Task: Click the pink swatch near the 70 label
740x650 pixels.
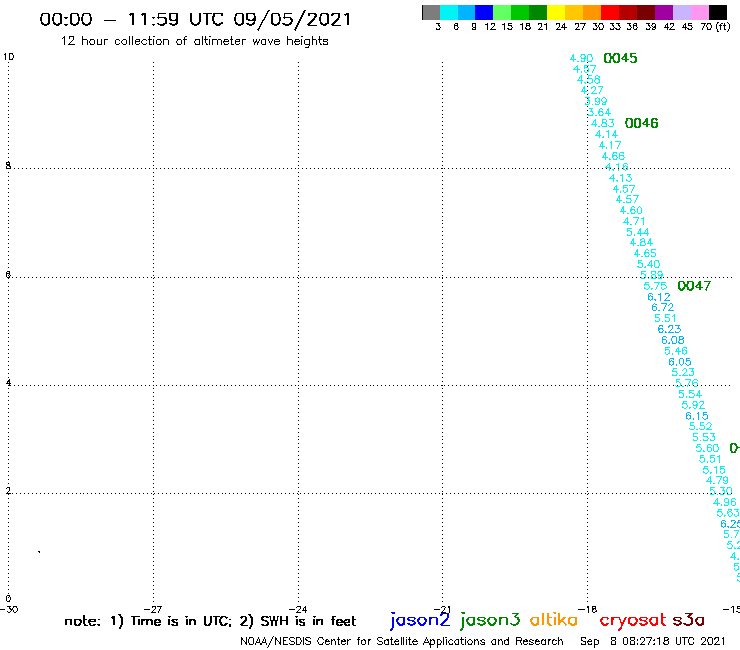Action: 699,12
